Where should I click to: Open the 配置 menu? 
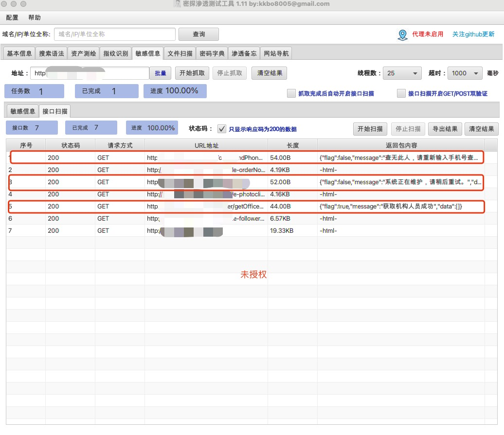[x=12, y=17]
